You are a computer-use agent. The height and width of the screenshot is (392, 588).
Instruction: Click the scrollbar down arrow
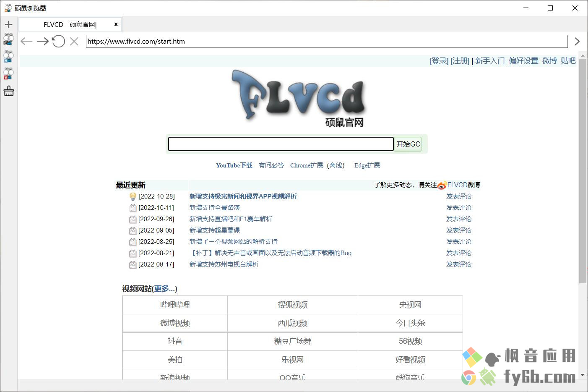(x=583, y=375)
